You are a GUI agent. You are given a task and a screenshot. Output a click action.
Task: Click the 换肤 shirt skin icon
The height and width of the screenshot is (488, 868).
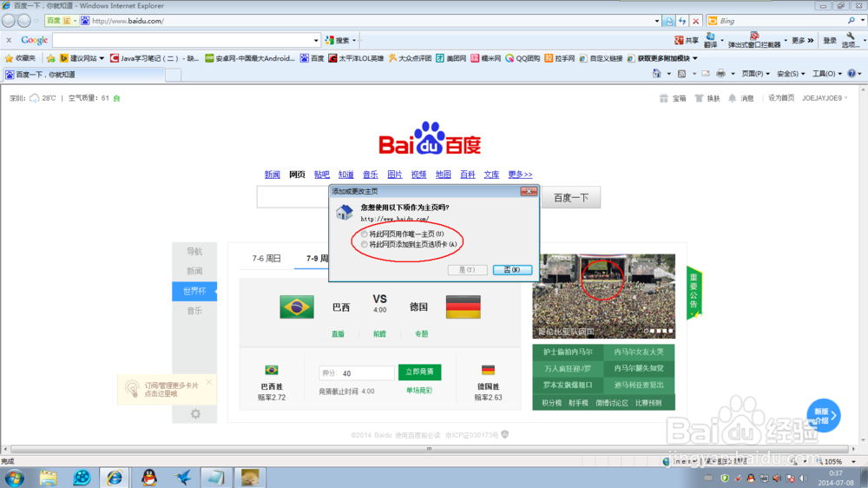[x=699, y=98]
